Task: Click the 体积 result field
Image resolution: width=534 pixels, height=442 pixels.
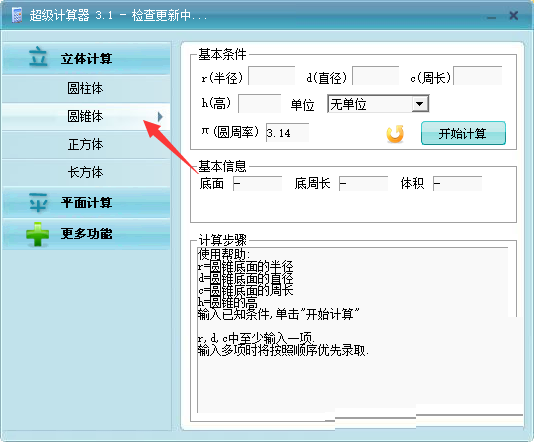Action: point(457,184)
